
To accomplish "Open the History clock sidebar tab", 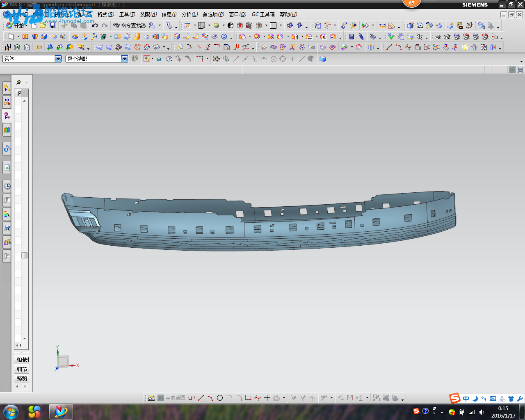I will (x=7, y=186).
